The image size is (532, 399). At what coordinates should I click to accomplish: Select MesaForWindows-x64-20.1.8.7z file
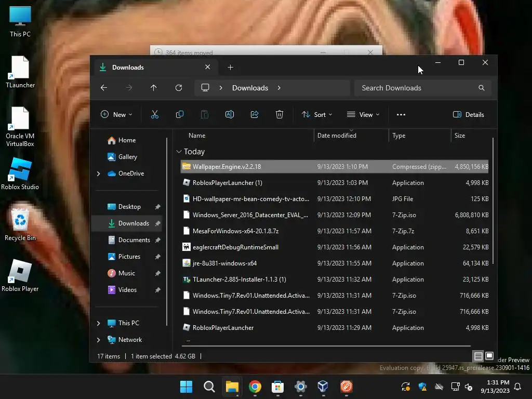click(x=335, y=231)
